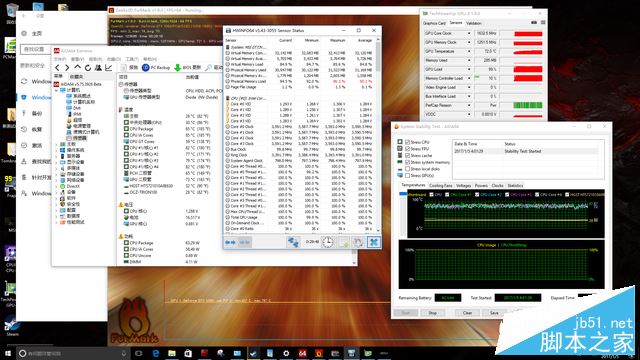
Task: Click HWiNFO clock icon in bottom toolbar
Action: pyautogui.click(x=328, y=242)
